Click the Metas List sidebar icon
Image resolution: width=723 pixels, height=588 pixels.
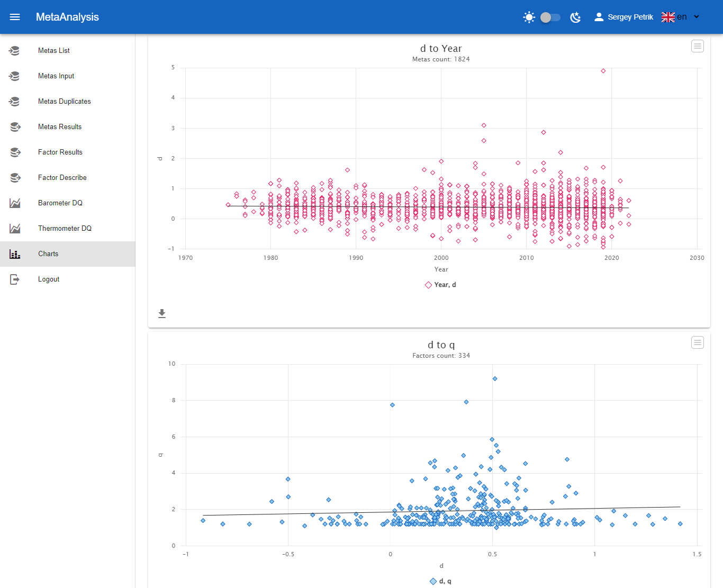tap(14, 51)
